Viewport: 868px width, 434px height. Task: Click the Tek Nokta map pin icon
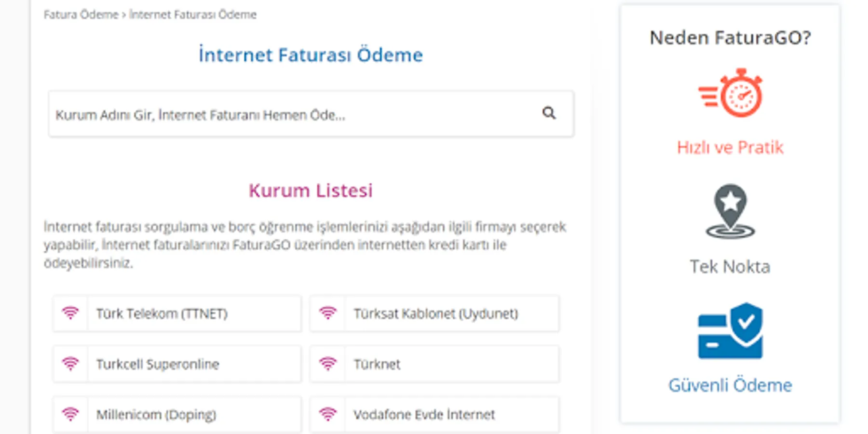[x=730, y=211]
